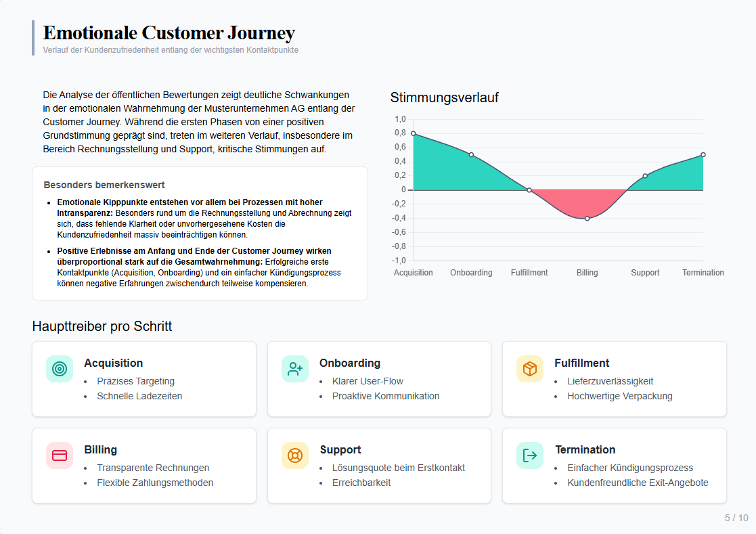Click the Besonders bemerkenswert heading
The image size is (756, 534).
(104, 185)
